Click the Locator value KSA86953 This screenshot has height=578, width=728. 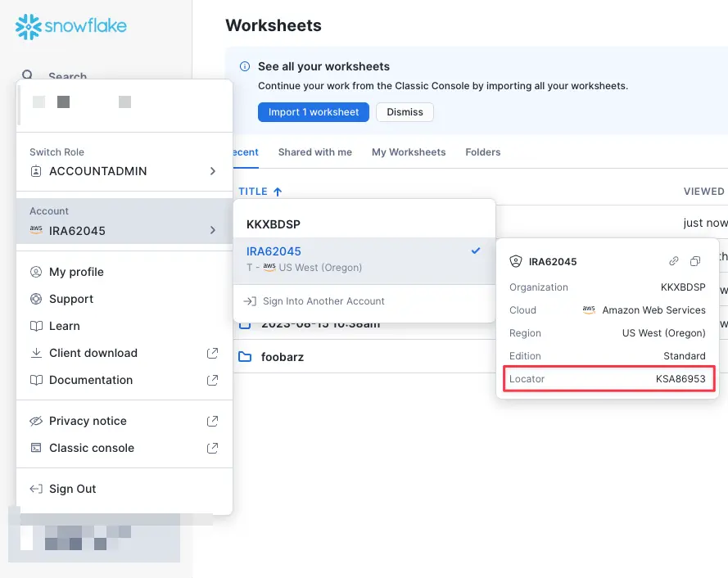tap(681, 379)
